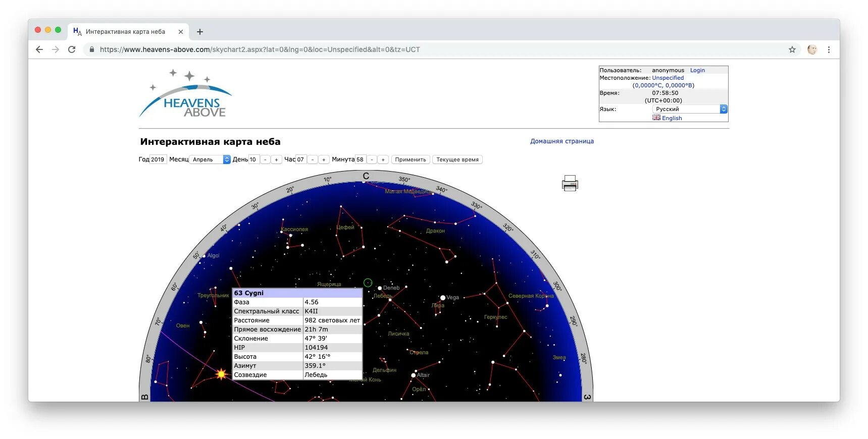Go back with the browser back arrow
The height and width of the screenshot is (439, 868).
(39, 49)
